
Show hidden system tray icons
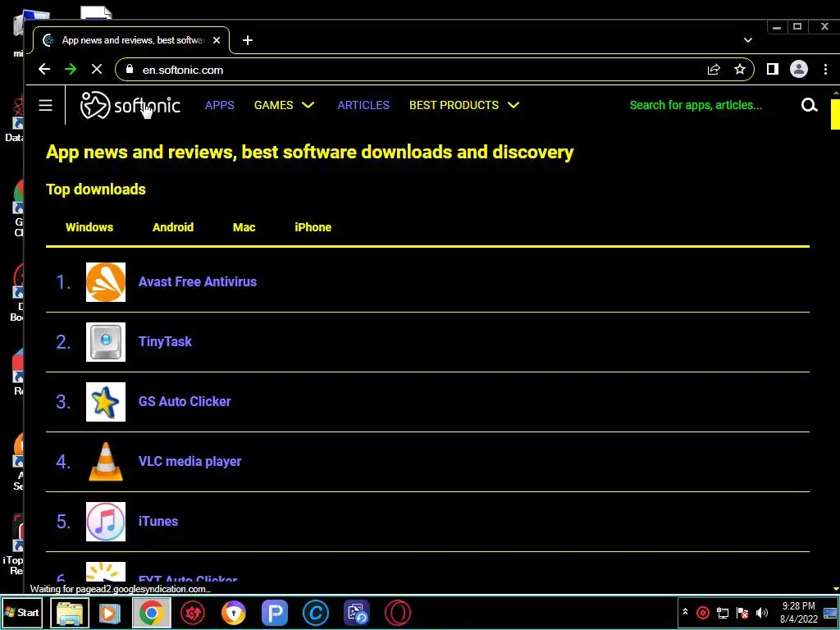pyautogui.click(x=685, y=612)
